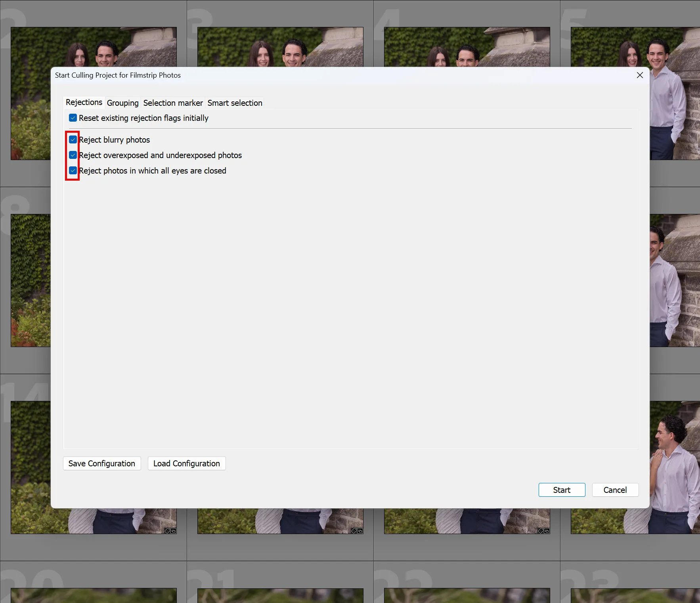Disable rejecting blurry photos
Screen dimensions: 700x603
point(73,139)
